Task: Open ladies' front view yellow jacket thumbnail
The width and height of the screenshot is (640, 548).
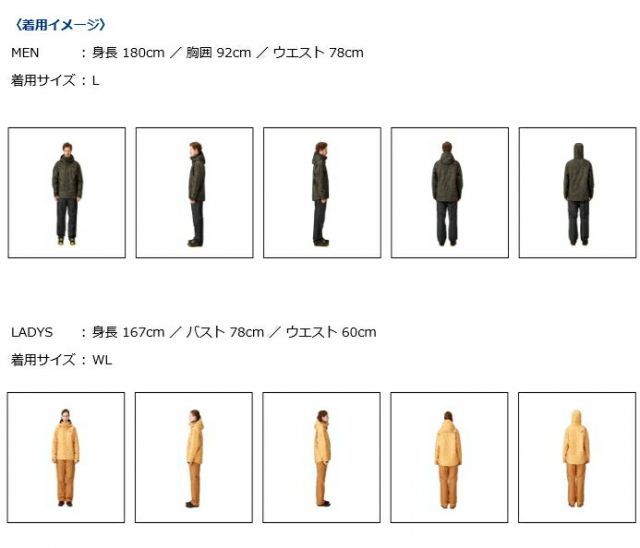Action: coord(66,457)
